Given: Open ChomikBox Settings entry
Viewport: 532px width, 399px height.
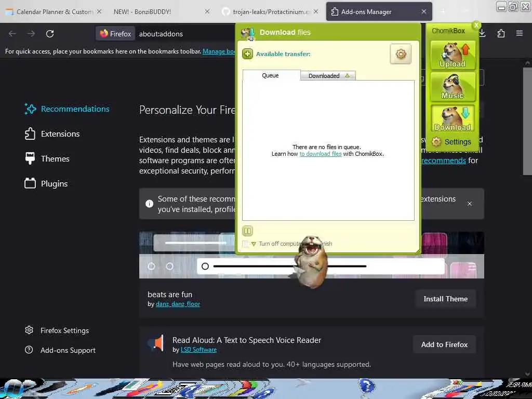Looking at the screenshot, I should [451, 142].
